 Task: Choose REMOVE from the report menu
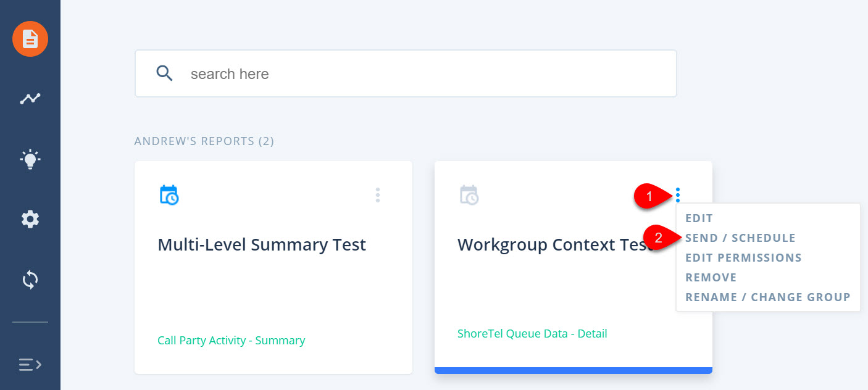pyautogui.click(x=711, y=278)
